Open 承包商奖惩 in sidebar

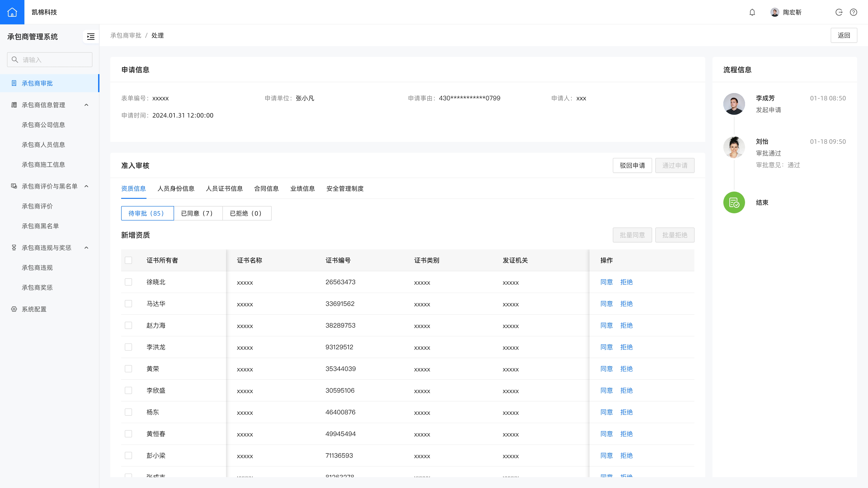[37, 288]
